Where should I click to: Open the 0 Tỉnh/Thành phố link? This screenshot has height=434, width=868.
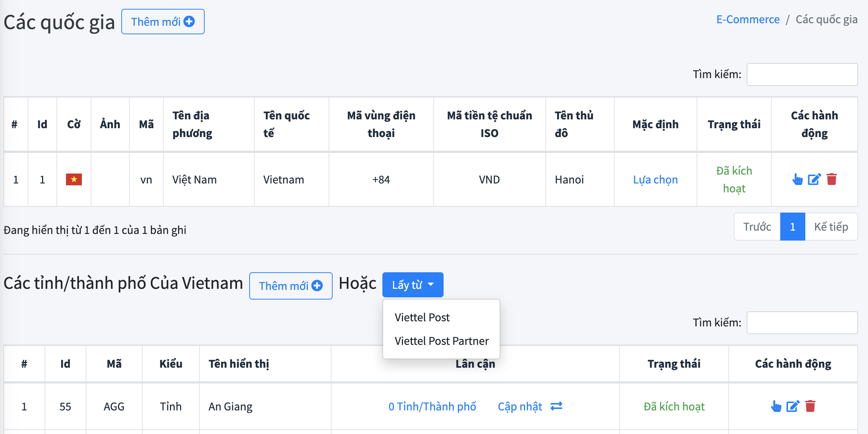pyautogui.click(x=432, y=406)
